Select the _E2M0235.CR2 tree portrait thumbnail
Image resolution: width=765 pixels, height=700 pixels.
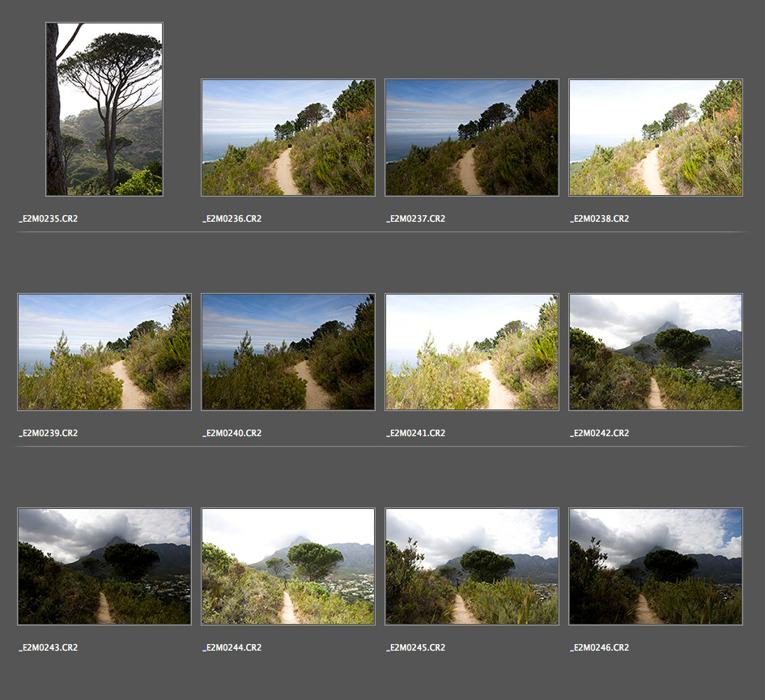pos(104,109)
